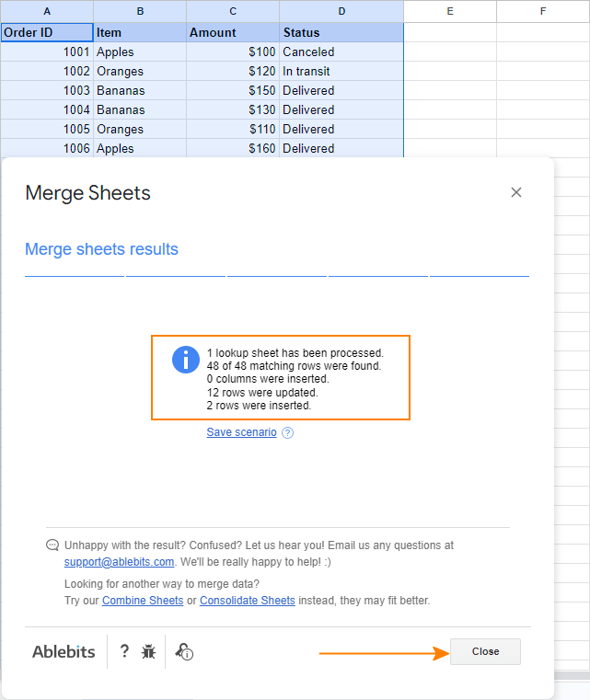Select order ID cell 1003

(x=47, y=90)
